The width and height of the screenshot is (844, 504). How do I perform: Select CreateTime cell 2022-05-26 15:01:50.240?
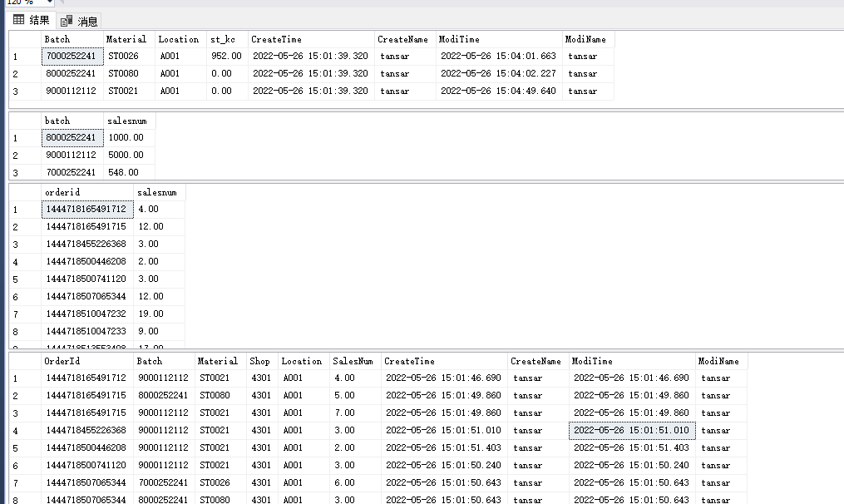pyautogui.click(x=444, y=465)
